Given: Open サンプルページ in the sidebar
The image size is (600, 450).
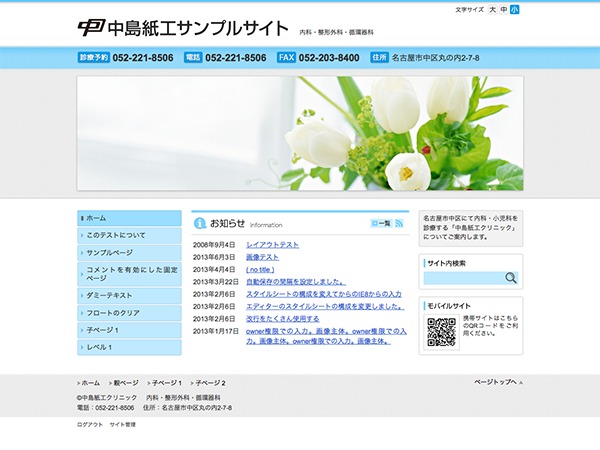Looking at the screenshot, I should tap(129, 253).
